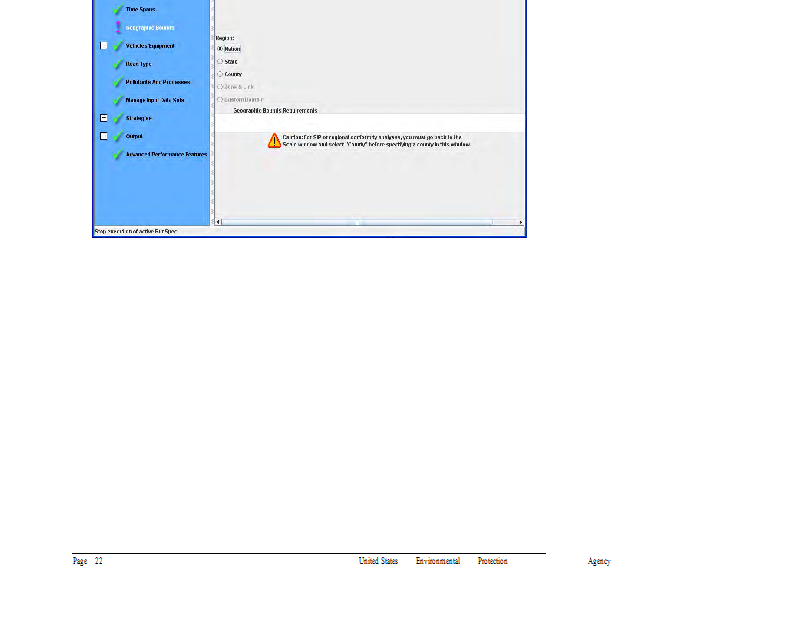
Task: Open the Strategies navigation item label
Action: point(139,118)
